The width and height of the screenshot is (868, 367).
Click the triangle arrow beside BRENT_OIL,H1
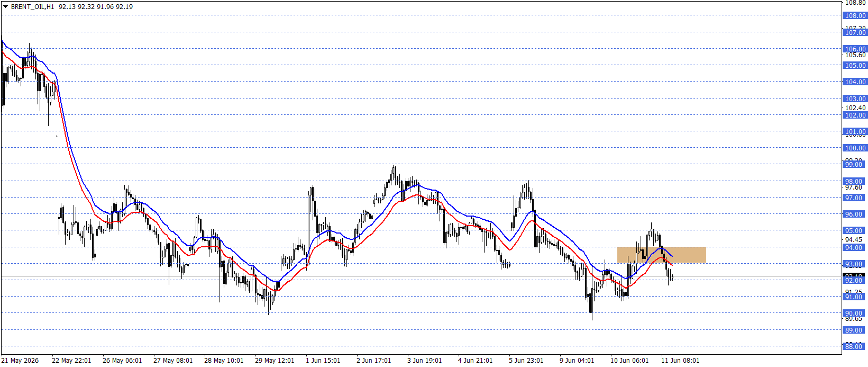coord(5,7)
